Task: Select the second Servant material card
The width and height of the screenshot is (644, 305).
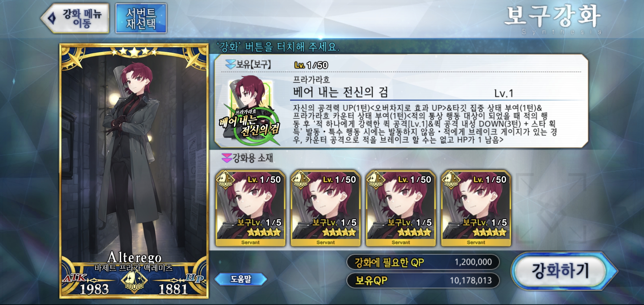Action: [325, 208]
